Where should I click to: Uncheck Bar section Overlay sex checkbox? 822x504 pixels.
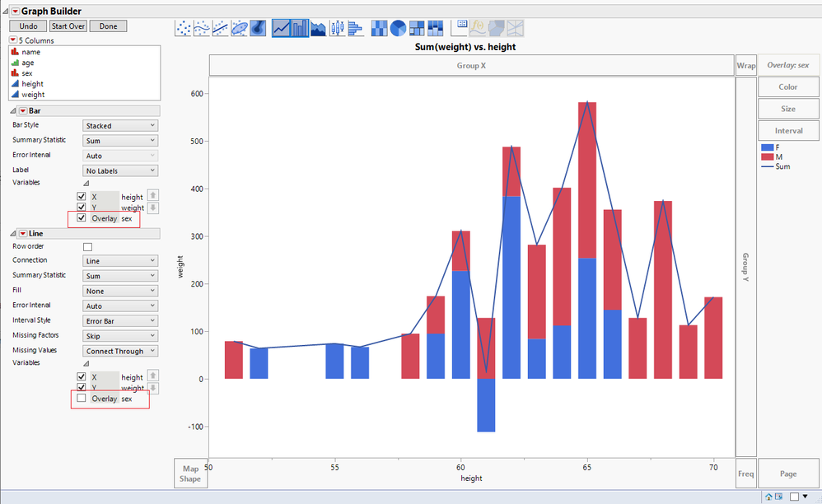point(82,218)
